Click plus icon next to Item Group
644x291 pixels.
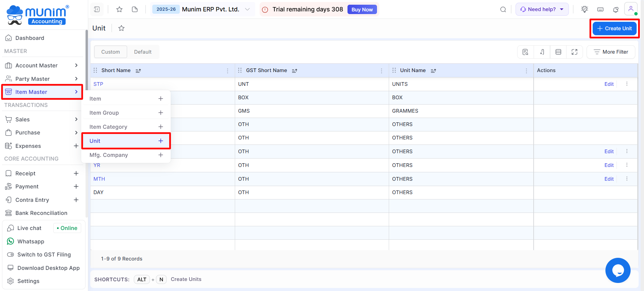click(161, 113)
